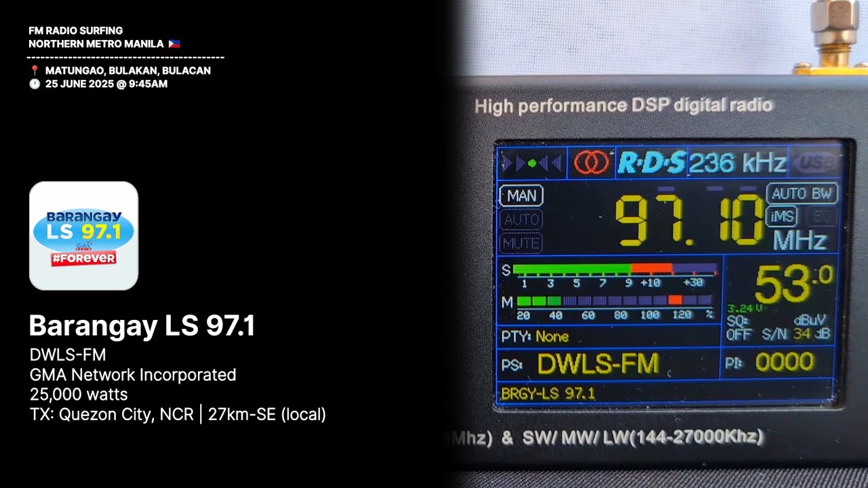The width and height of the screenshot is (868, 488).
Task: Tap the MHz unit label
Action: click(x=801, y=240)
